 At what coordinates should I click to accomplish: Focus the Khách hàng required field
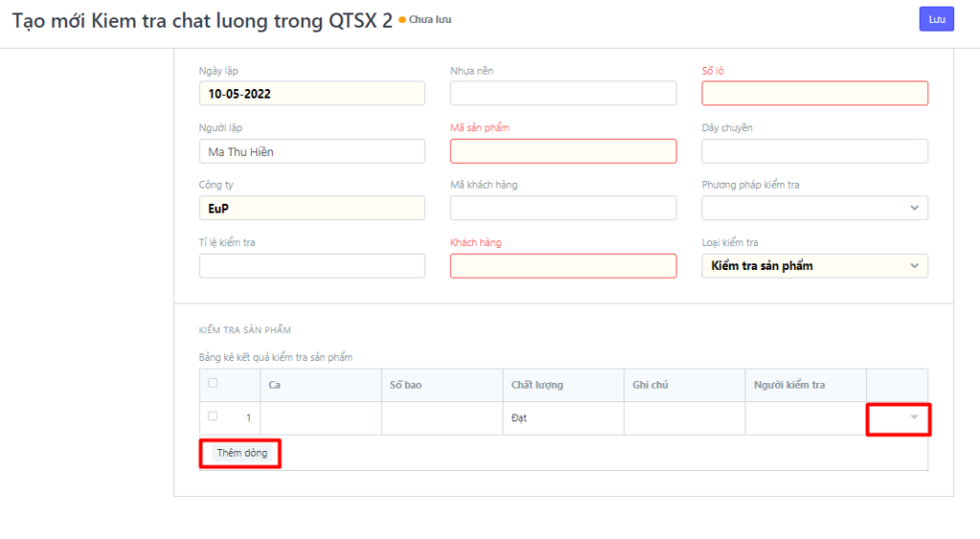point(563,265)
